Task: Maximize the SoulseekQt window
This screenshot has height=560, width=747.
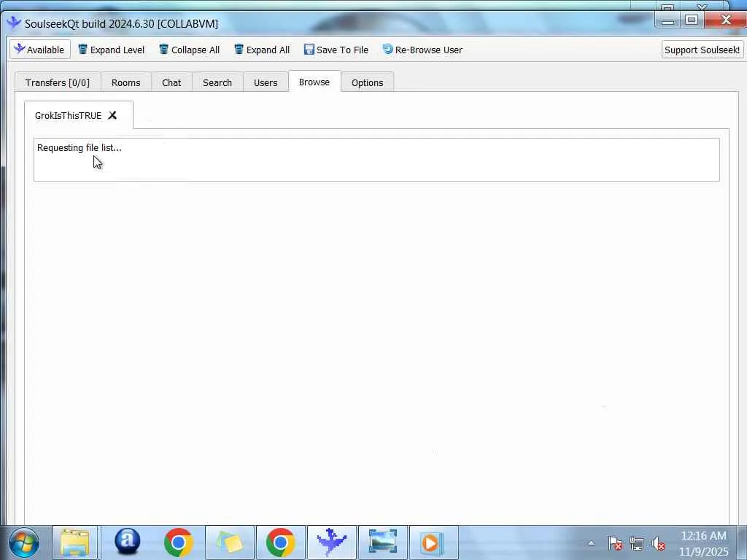Action: (692, 20)
